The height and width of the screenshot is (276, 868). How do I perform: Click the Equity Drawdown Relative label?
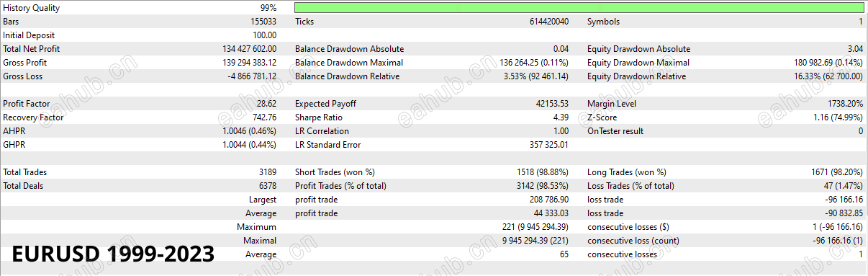click(636, 76)
